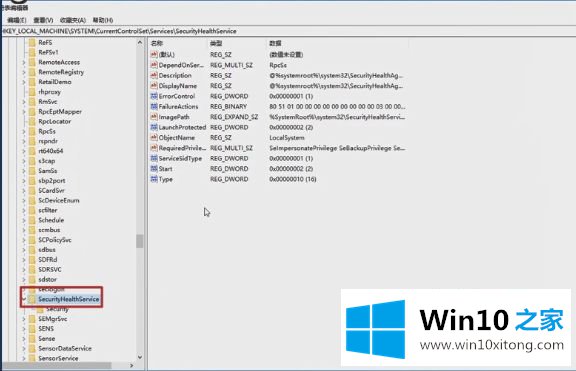Select the RpcEptMapper key
Viewport: 576px width, 371px height.
(60, 111)
